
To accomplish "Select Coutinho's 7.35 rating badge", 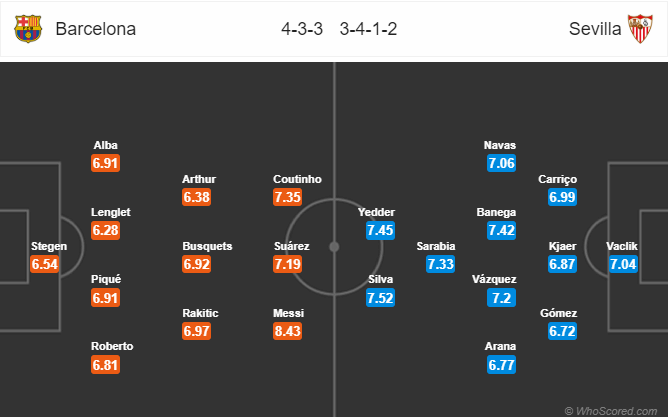I will (288, 197).
